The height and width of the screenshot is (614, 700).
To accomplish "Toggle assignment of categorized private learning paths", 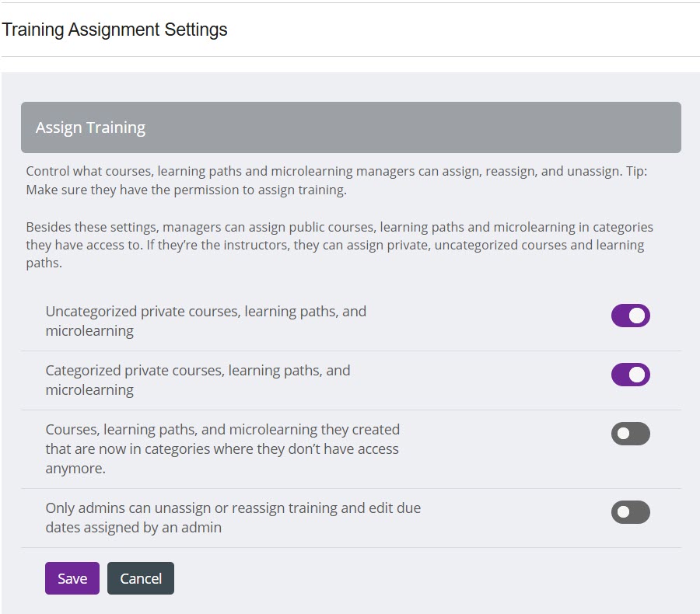I will 630,375.
